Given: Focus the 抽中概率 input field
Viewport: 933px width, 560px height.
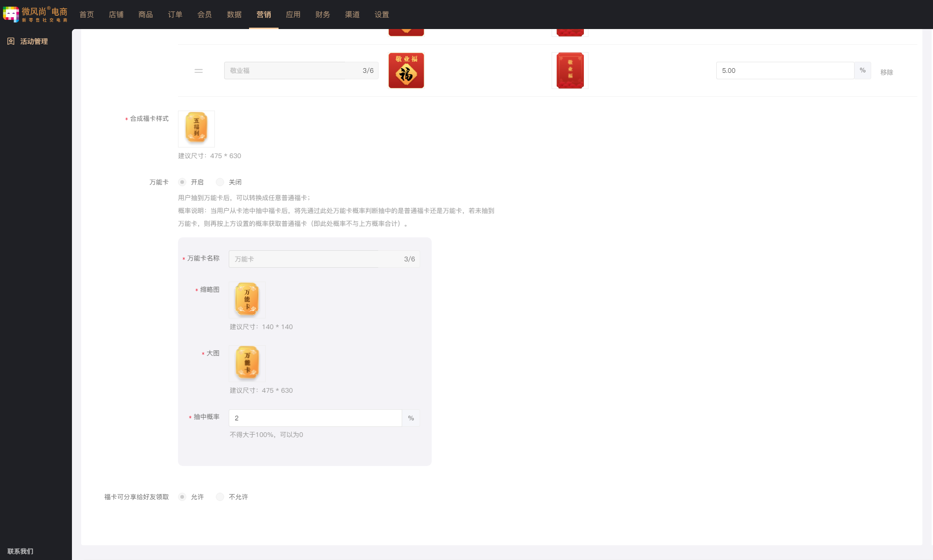Looking at the screenshot, I should (x=315, y=418).
